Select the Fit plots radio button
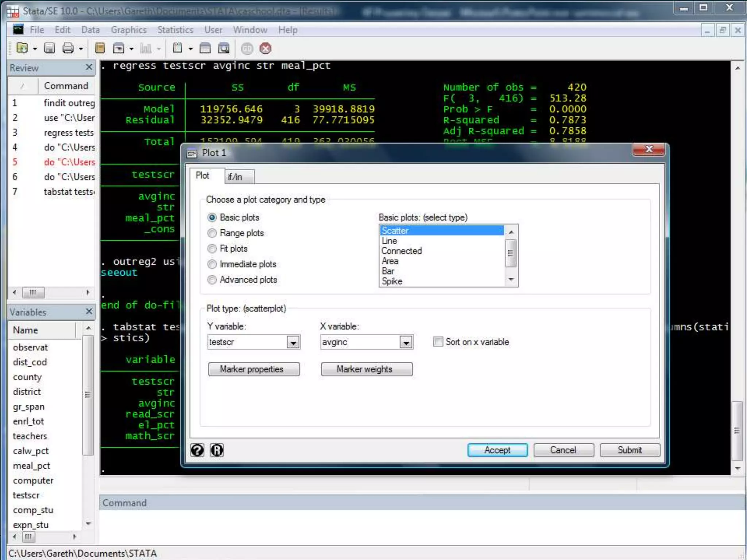This screenshot has height=560, width=747. (212, 249)
